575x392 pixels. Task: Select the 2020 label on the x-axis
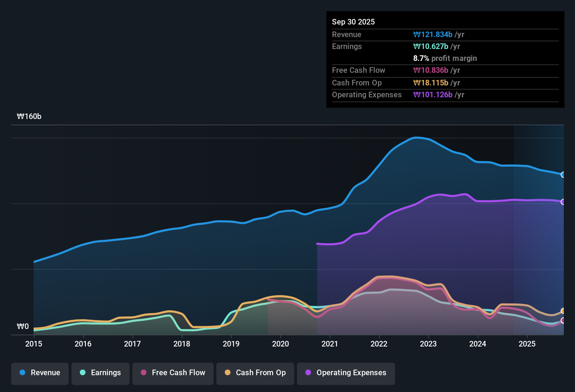(280, 344)
